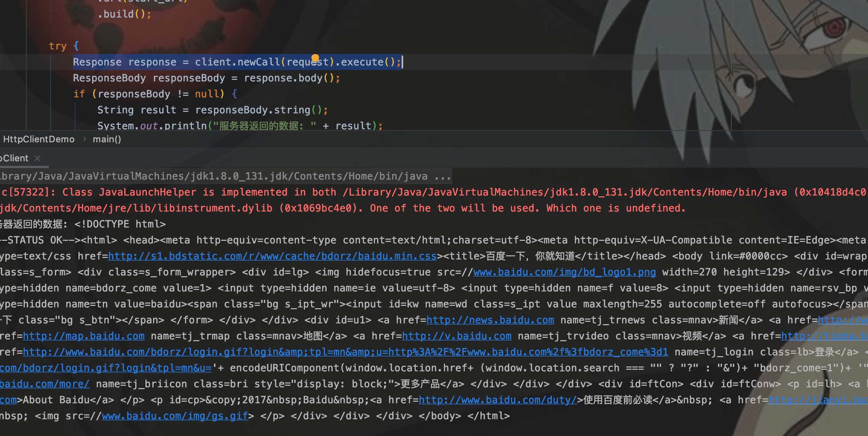
Task: Open the news.baidu.com link
Action: pos(490,320)
